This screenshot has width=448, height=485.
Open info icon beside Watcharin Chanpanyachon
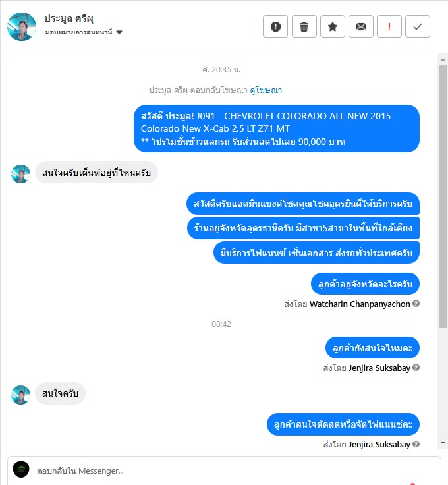point(416,304)
